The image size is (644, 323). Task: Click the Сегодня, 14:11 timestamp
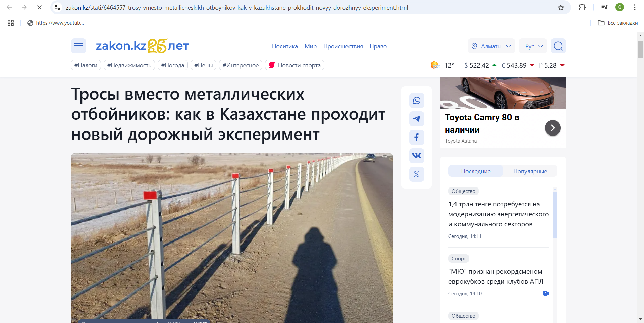click(465, 236)
